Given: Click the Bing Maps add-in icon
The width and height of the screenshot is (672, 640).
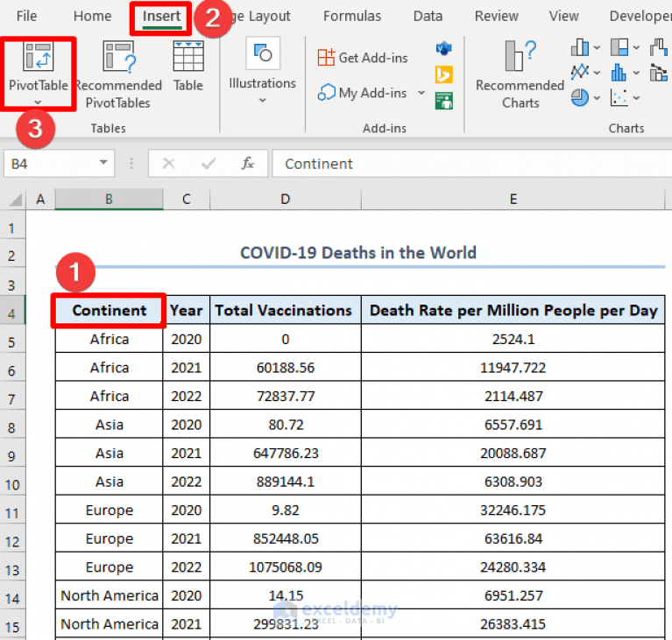Looking at the screenshot, I should click(443, 74).
